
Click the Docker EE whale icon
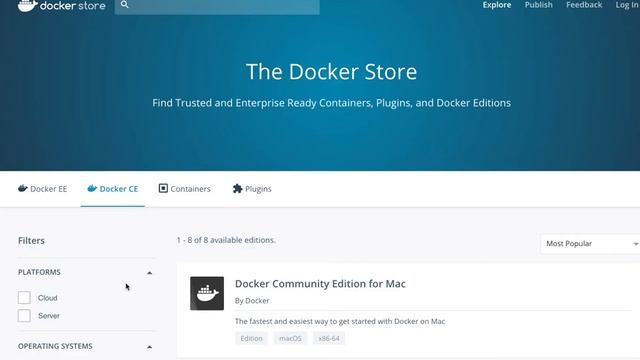pyautogui.click(x=23, y=188)
